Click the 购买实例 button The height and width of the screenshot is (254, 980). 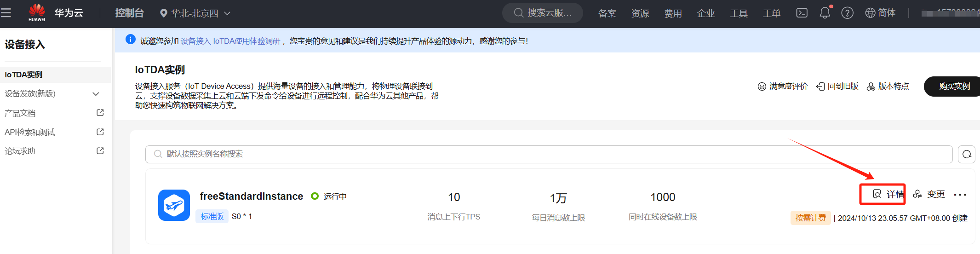pos(952,87)
